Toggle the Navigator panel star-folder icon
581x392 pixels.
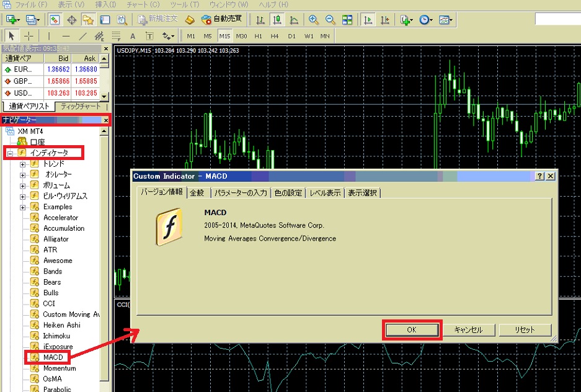tap(88, 20)
